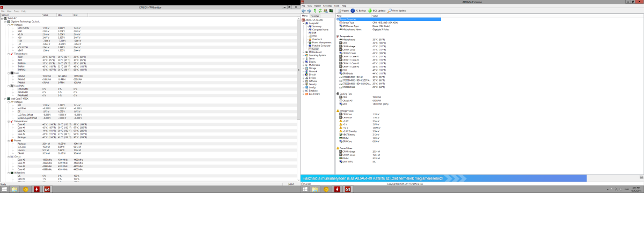This screenshot has width=644, height=240.
Task: Open the AIDA64 View menu
Action: (x=310, y=5)
